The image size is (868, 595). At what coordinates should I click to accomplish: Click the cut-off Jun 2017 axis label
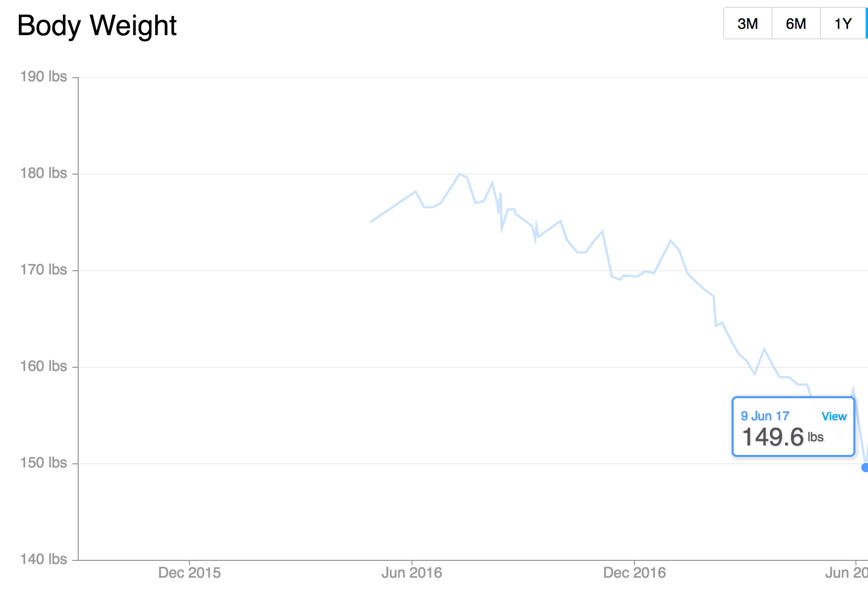[x=846, y=572]
